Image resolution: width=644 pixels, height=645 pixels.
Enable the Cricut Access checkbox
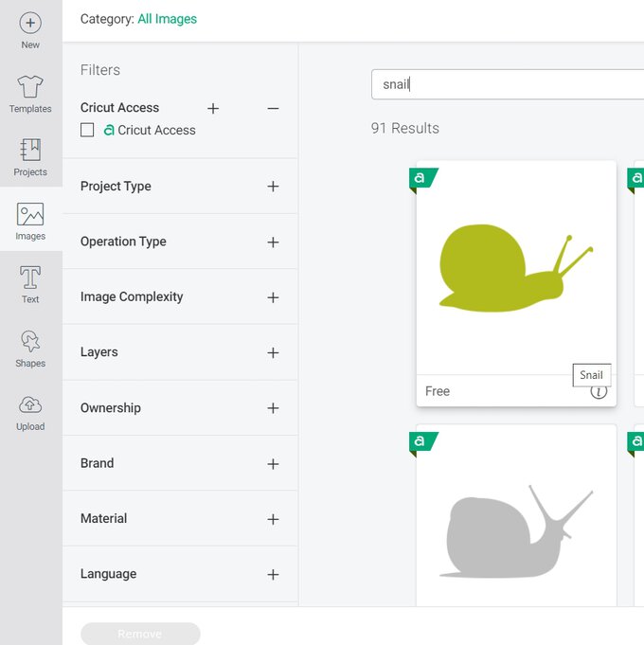(87, 130)
